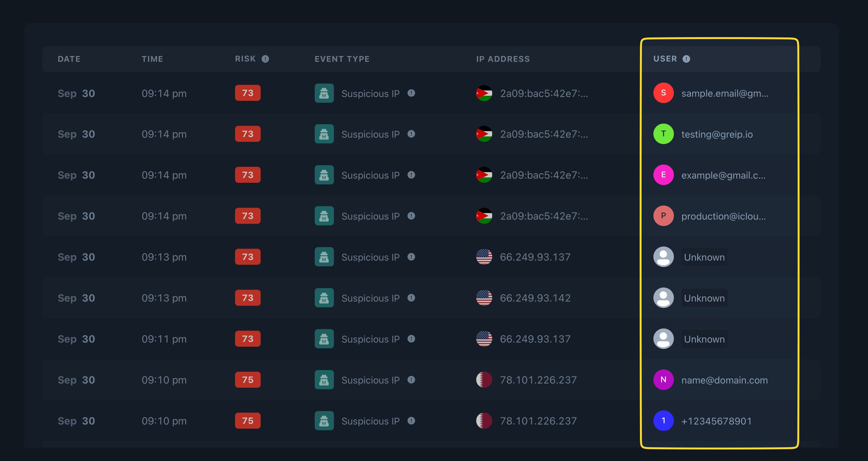Click Jordan flag icon in first row

pyautogui.click(x=484, y=93)
